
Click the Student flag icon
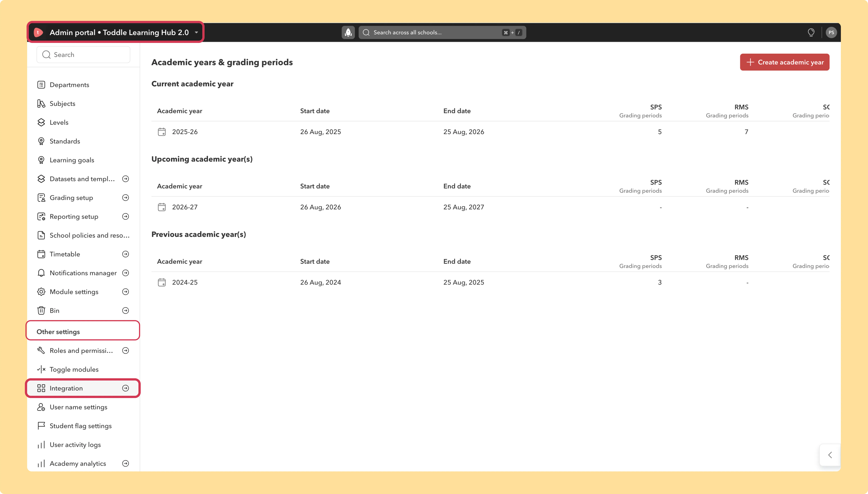click(41, 426)
